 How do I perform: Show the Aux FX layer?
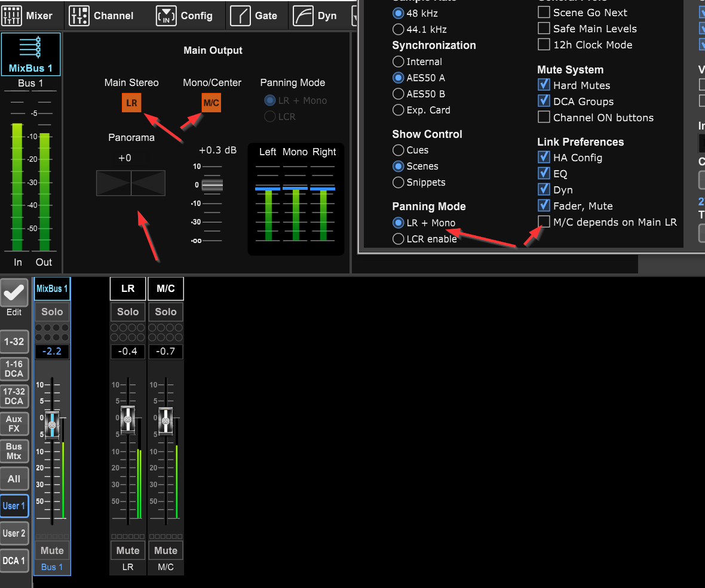(x=14, y=424)
